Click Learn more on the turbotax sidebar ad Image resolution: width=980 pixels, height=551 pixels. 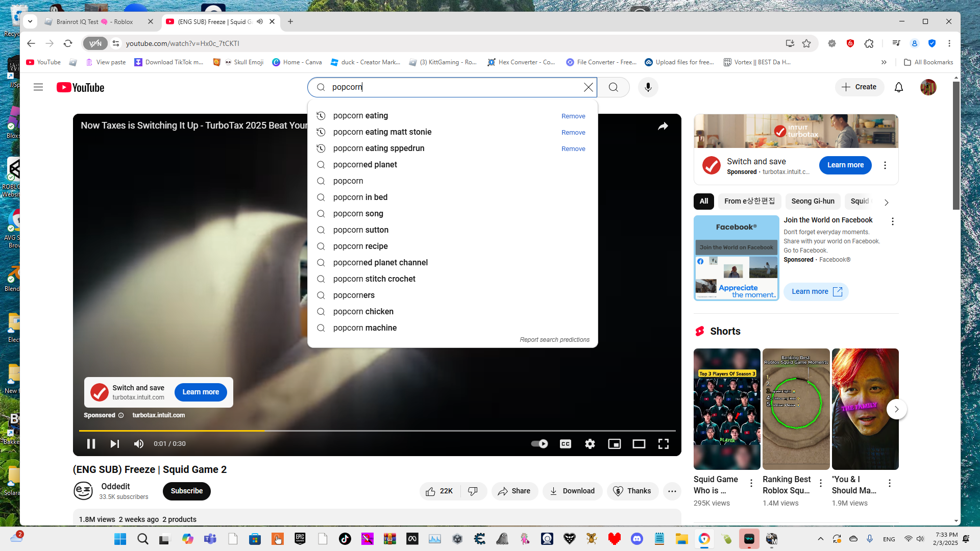(x=845, y=165)
